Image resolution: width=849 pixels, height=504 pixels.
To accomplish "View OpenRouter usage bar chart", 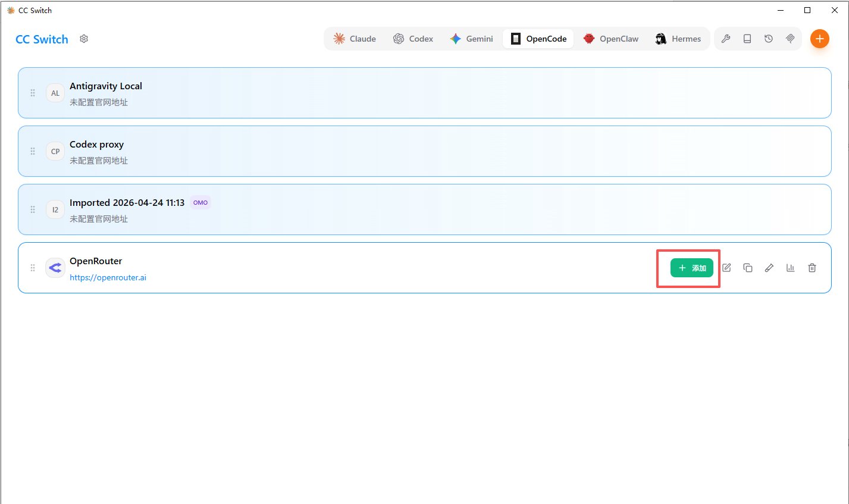I will (x=791, y=268).
